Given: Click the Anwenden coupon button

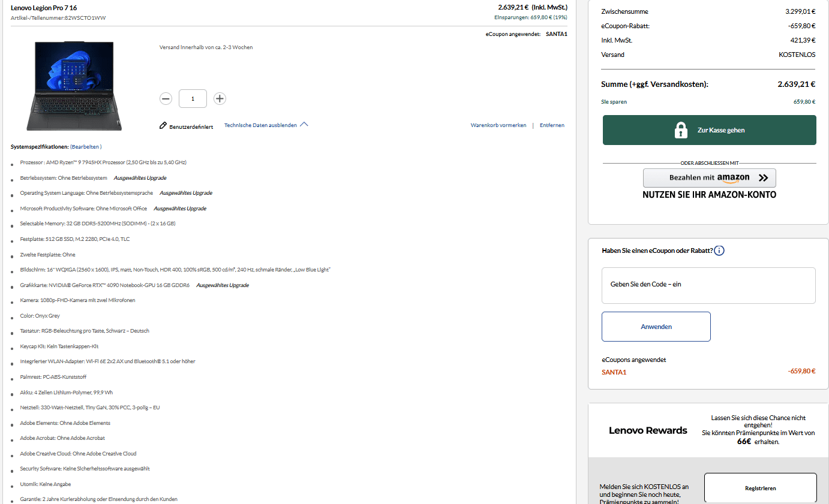Looking at the screenshot, I should pyautogui.click(x=656, y=327).
